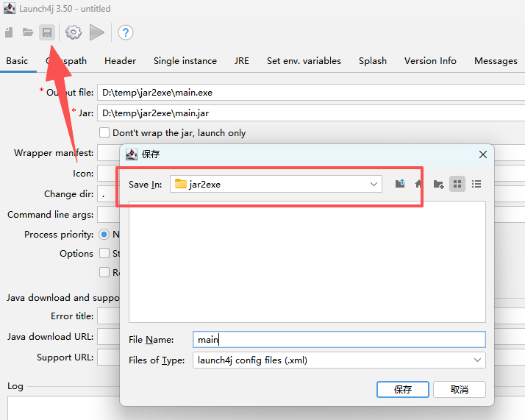Click the Change dir field
The image size is (525, 420).
[x=109, y=194]
